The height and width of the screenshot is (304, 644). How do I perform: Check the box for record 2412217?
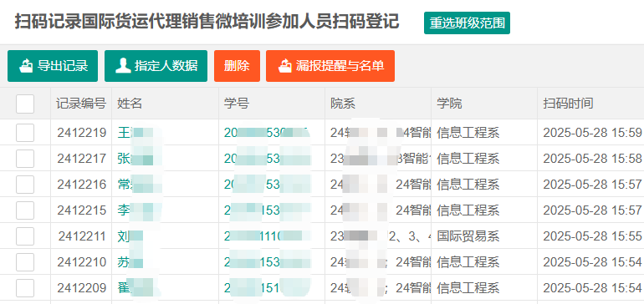(25, 159)
